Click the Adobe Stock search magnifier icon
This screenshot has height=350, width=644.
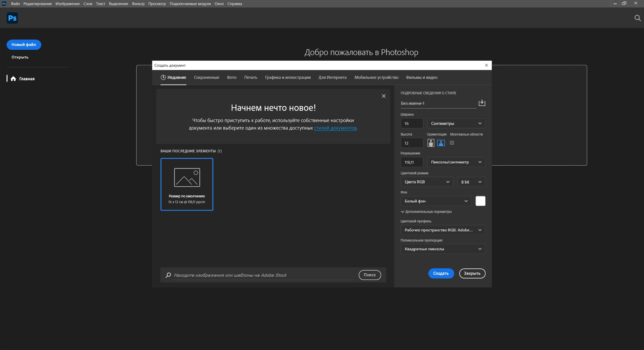168,275
